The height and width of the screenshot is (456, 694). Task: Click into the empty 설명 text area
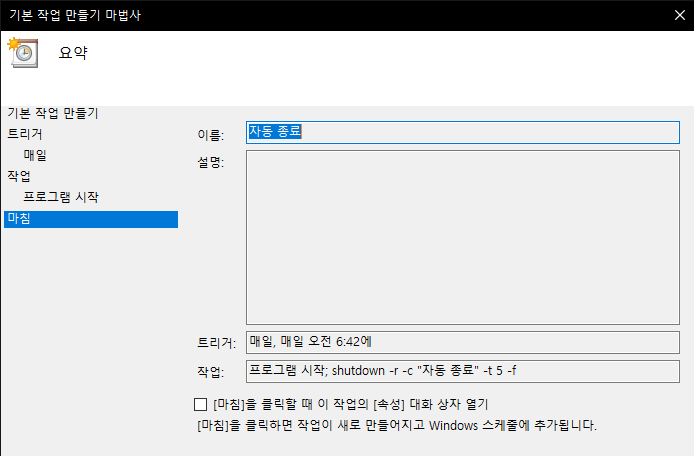tap(463, 237)
